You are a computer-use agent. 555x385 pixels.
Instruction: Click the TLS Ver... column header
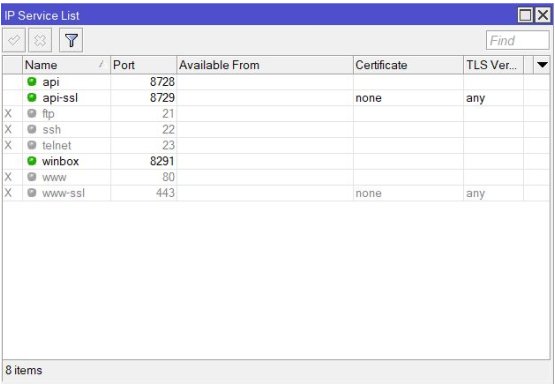click(x=493, y=65)
